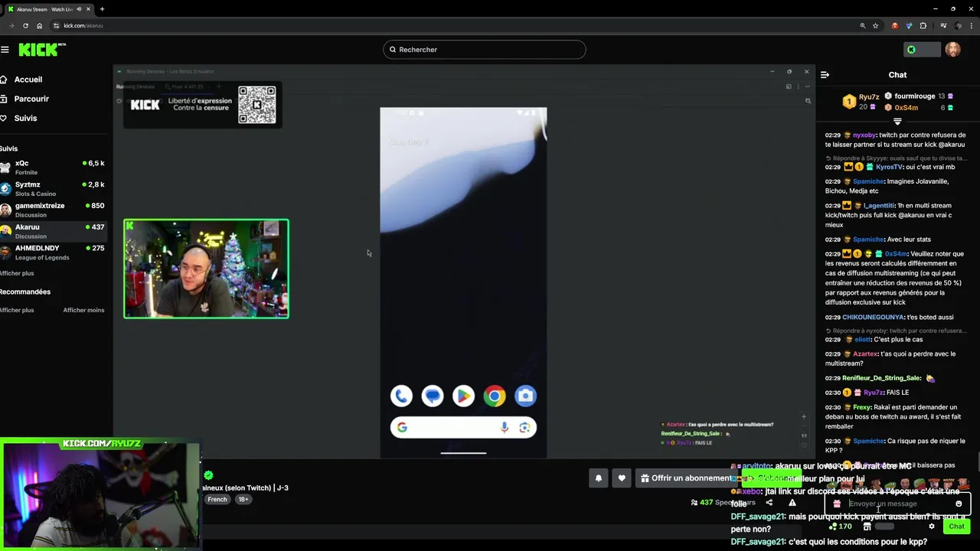Toggle stream notifications bell
This screenshot has height=551, width=980.
click(x=599, y=478)
